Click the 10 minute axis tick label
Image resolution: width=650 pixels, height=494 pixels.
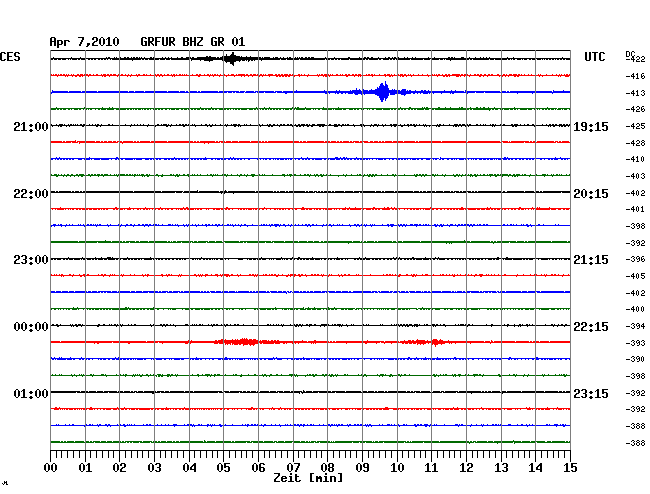click(x=397, y=468)
